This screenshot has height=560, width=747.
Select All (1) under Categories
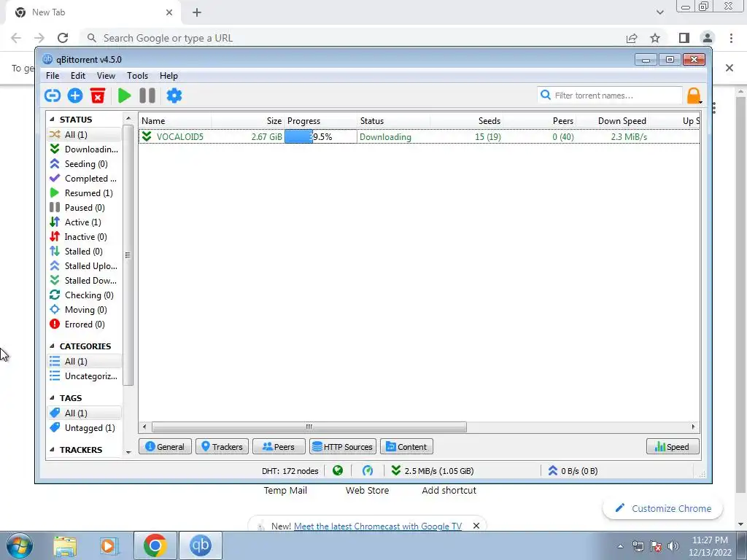85,362
